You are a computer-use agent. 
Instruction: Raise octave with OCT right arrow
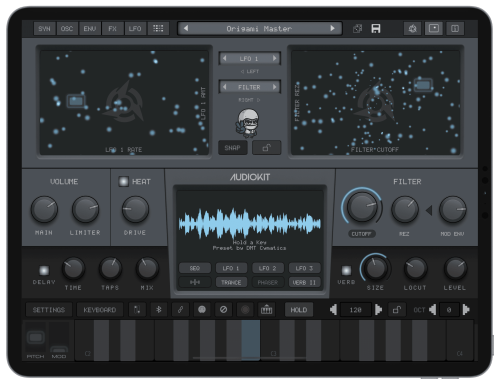(466, 310)
